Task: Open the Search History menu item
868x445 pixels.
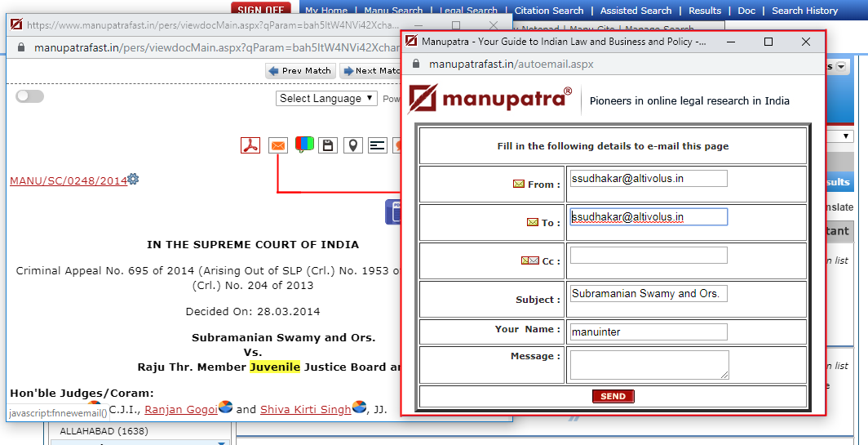Action: pyautogui.click(x=804, y=11)
